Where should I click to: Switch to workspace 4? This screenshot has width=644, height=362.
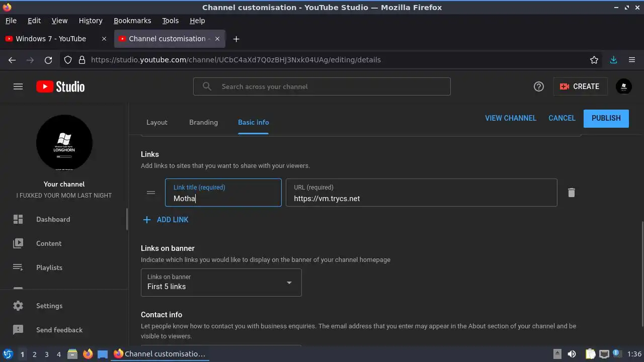58,354
